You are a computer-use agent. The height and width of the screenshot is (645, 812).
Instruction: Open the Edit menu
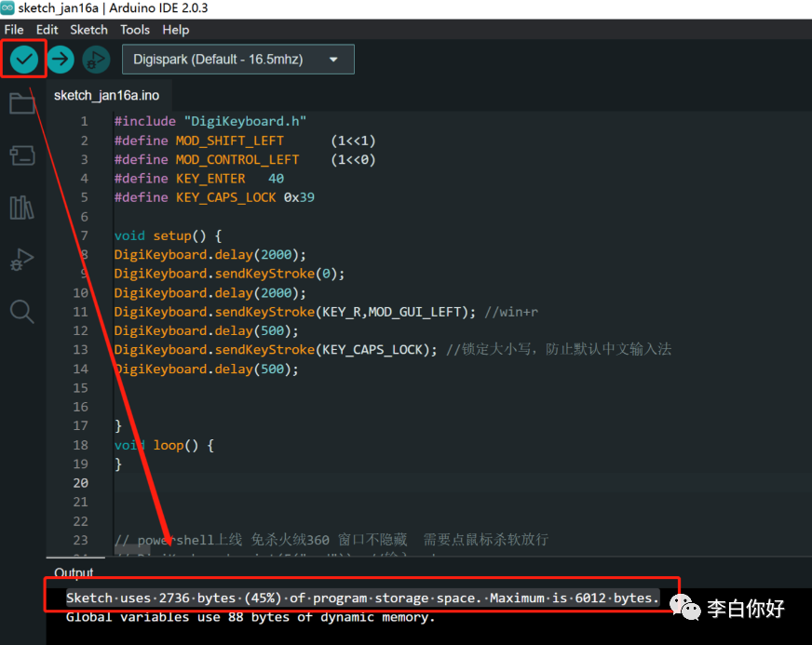tap(47, 30)
